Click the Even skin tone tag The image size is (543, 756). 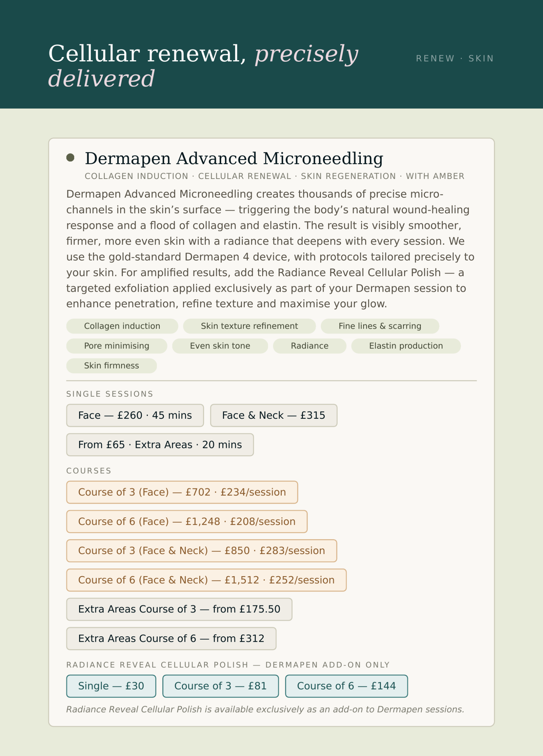pos(220,346)
